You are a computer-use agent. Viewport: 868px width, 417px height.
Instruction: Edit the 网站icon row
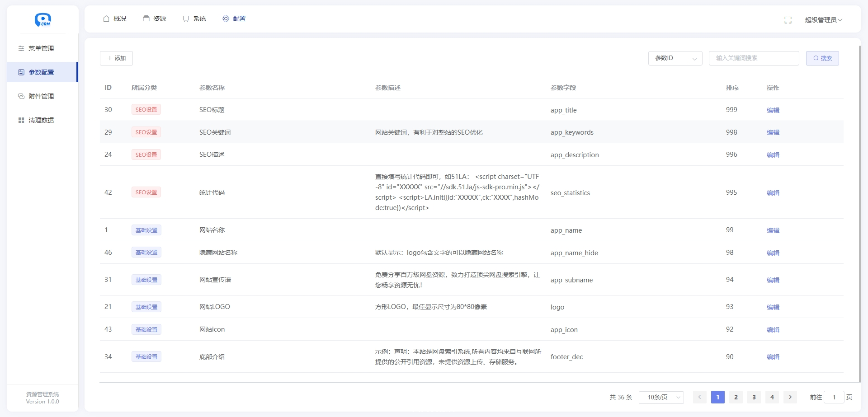(x=773, y=330)
